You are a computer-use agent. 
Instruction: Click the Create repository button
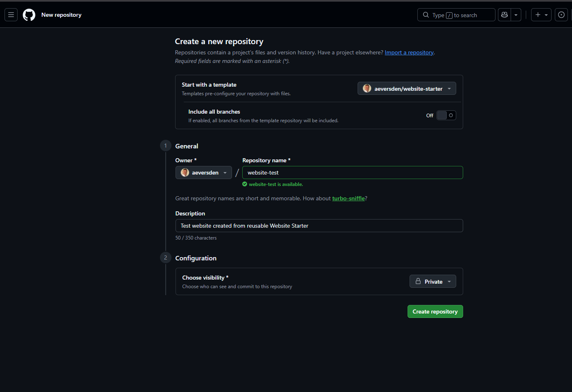(x=435, y=311)
